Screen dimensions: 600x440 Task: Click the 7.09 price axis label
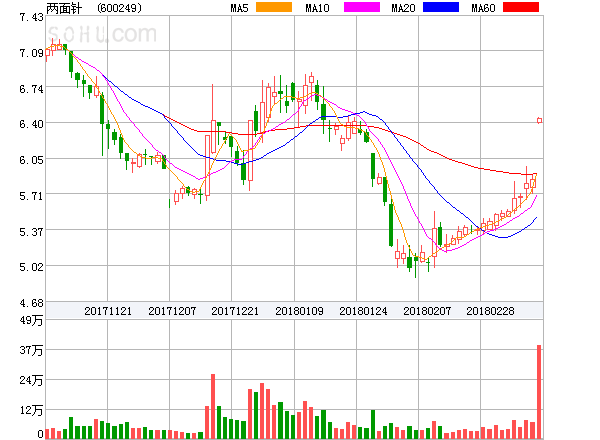31,53
